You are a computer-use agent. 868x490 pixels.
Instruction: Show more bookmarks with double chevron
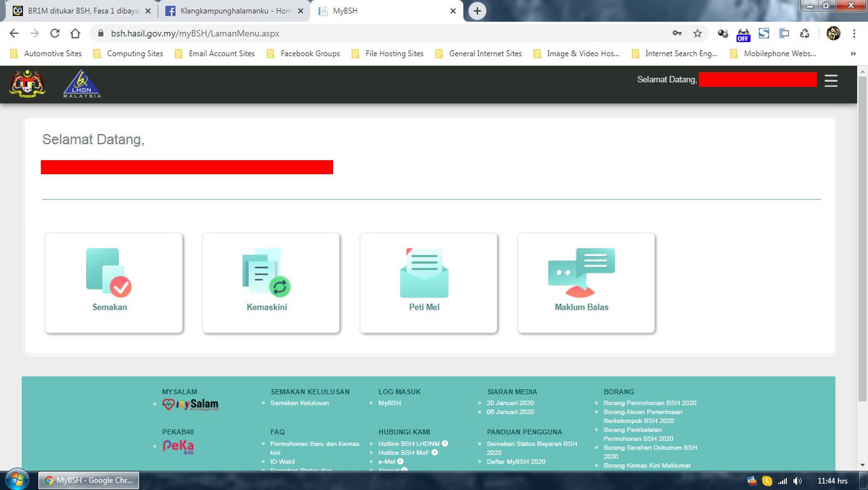[853, 54]
